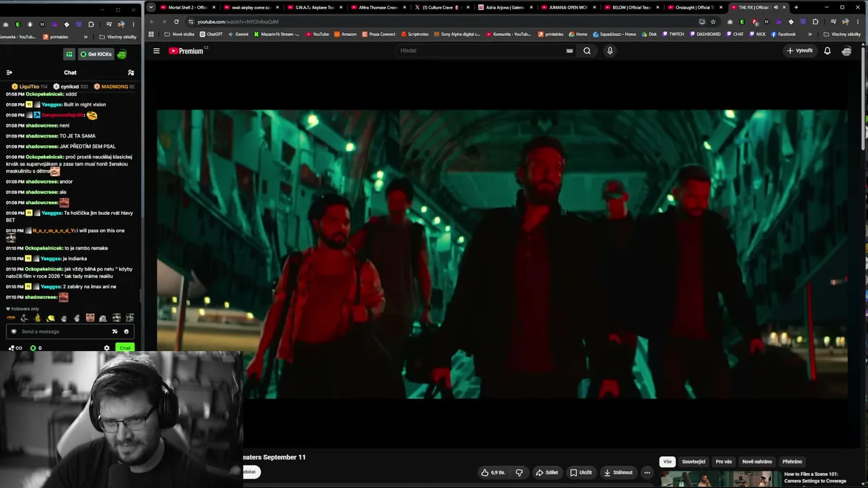Go to the YouTube Premium home logo
Screen dimensions: 868x488
pyautogui.click(x=186, y=51)
